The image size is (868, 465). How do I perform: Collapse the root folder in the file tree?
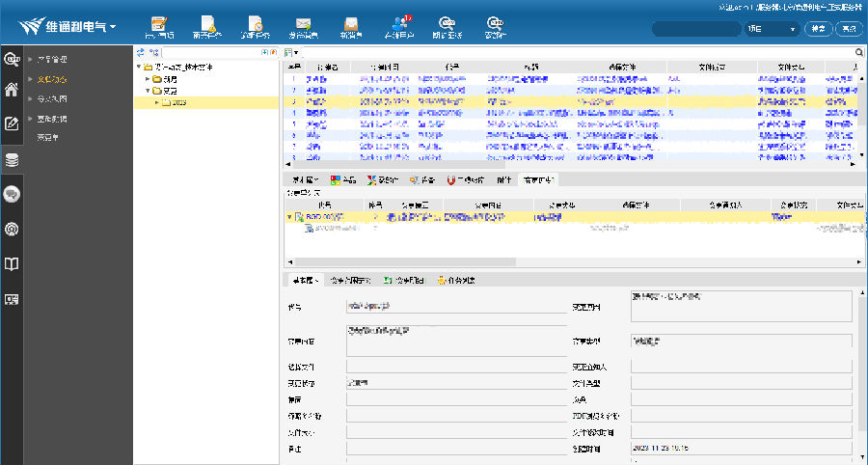click(138, 68)
